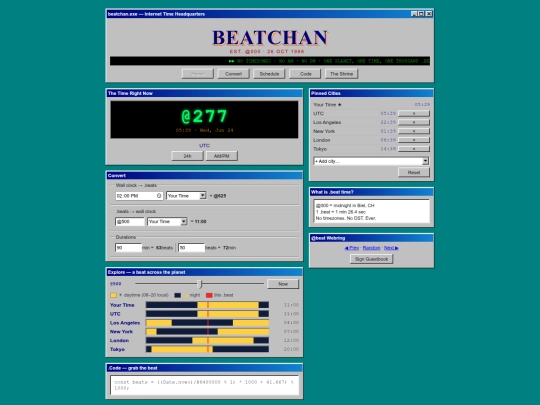
Task: Reset the pinned cities list
Action: [414, 172]
